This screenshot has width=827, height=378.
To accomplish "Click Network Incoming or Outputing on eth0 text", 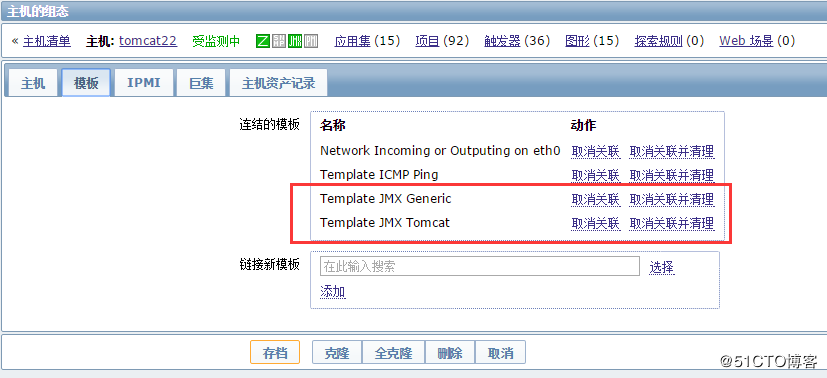I will pyautogui.click(x=440, y=151).
